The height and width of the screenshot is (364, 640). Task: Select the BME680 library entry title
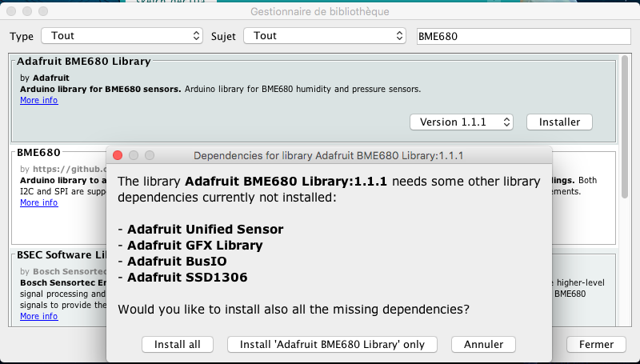click(38, 151)
